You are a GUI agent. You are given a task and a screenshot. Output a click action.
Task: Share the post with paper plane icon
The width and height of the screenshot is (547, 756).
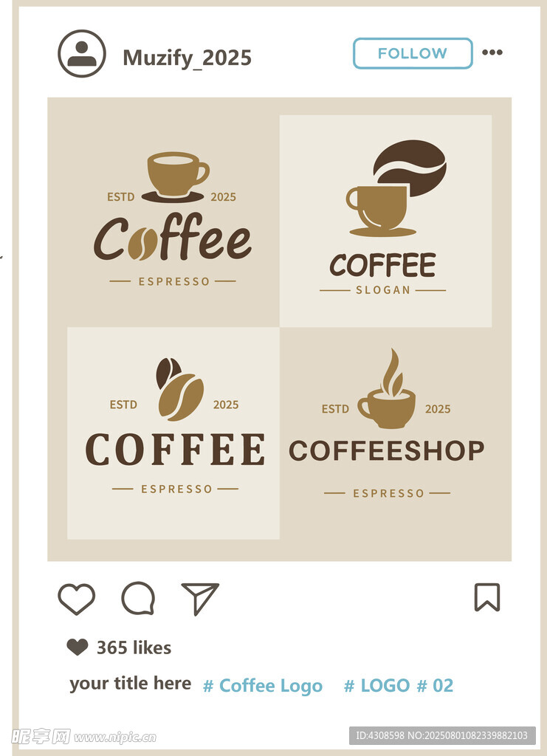pyautogui.click(x=200, y=599)
